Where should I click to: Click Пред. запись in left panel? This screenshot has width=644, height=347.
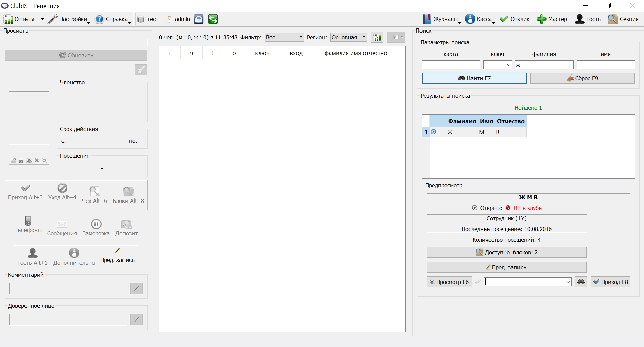(x=117, y=256)
